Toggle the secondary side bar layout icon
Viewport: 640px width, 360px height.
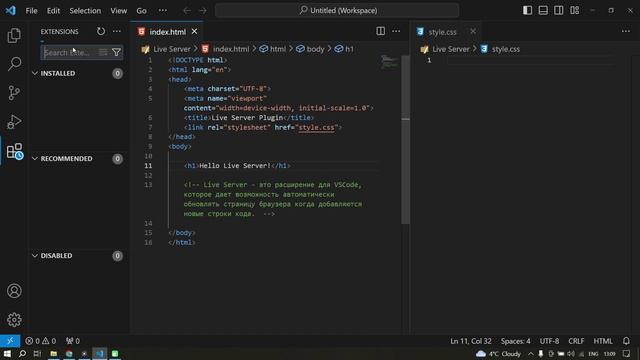(559, 10)
